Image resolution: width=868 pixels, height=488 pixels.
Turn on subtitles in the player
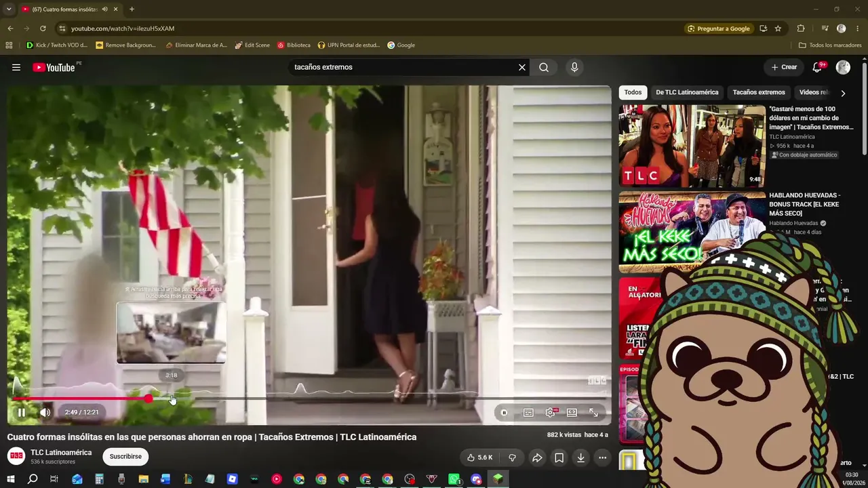pos(528,412)
